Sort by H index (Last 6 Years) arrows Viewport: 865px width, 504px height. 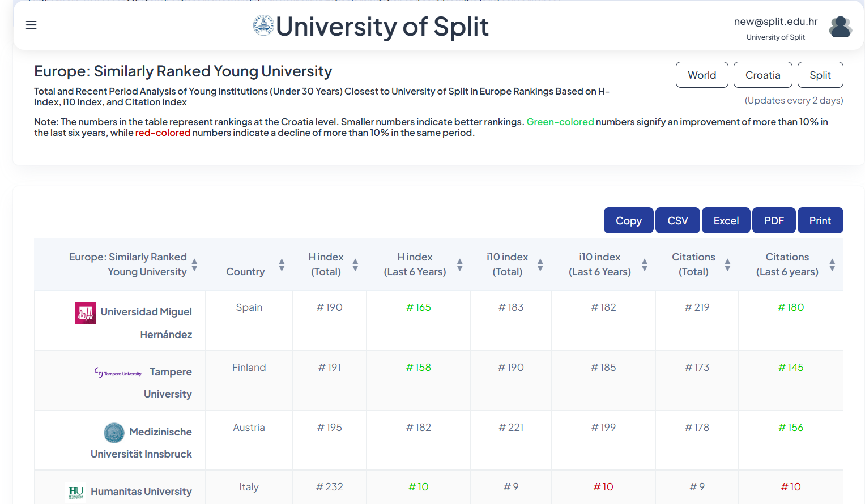(459, 264)
